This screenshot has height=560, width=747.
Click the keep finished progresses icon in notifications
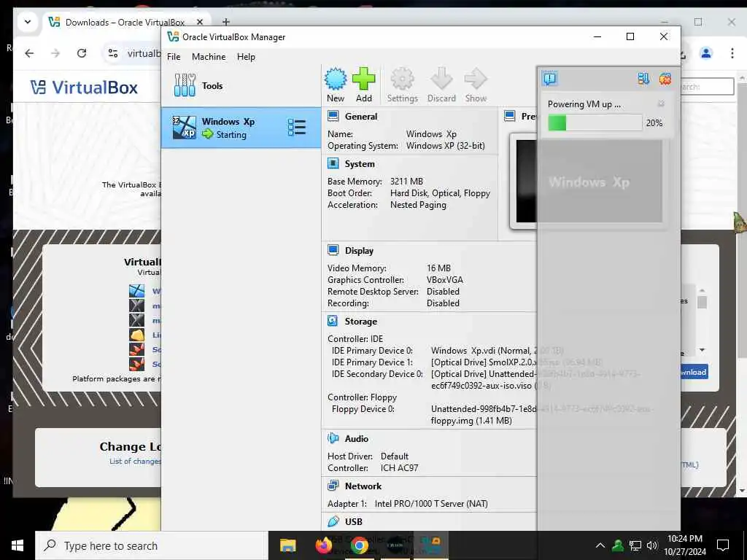coord(643,79)
